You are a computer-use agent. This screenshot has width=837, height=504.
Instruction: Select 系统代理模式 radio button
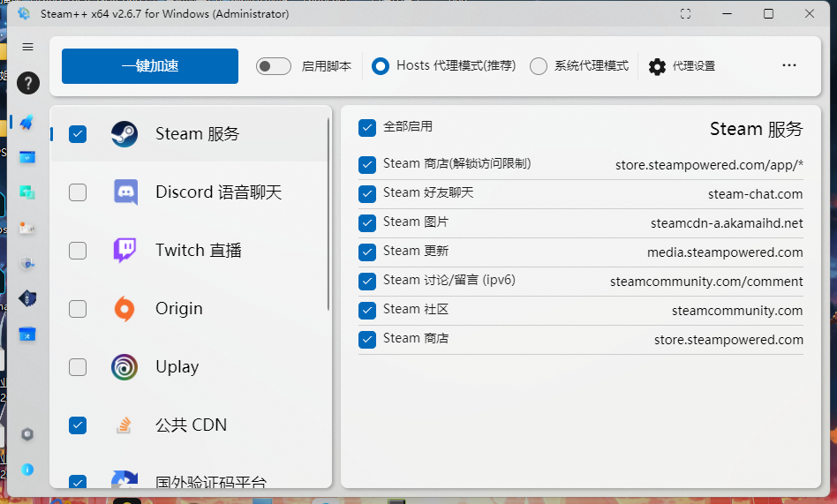pyautogui.click(x=539, y=66)
